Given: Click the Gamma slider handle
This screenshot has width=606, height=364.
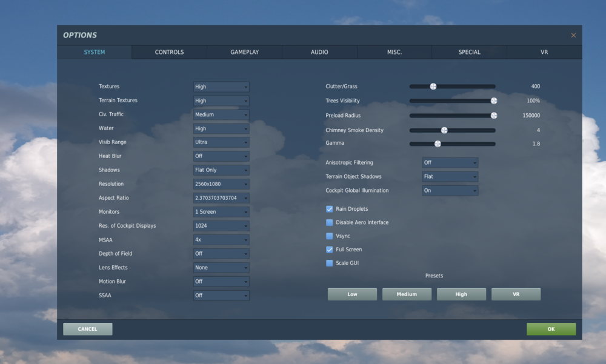Looking at the screenshot, I should pos(438,144).
